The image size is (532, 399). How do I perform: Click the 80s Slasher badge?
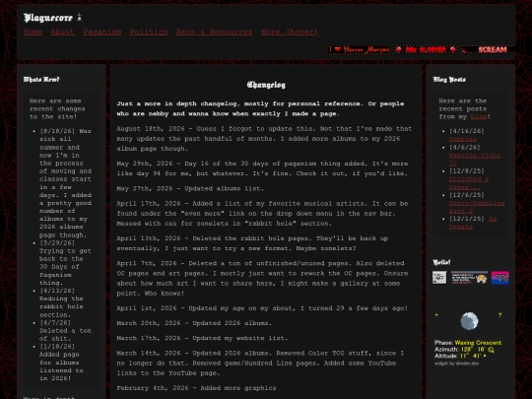426,49
